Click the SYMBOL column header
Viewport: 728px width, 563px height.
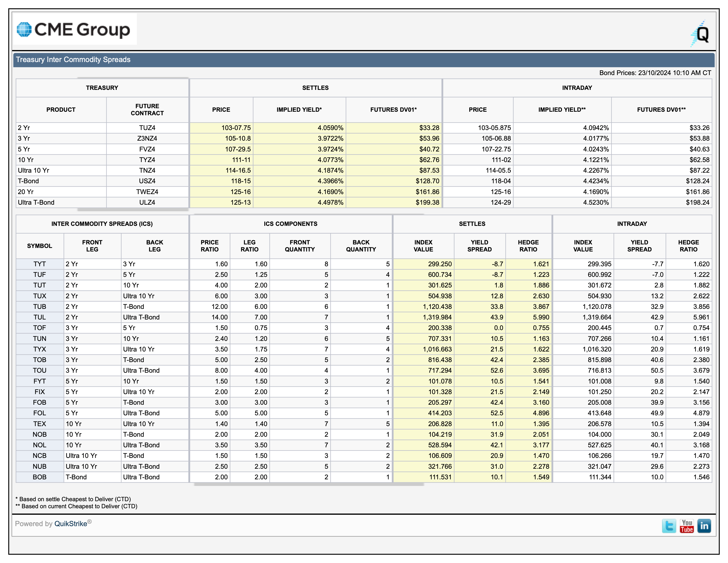(39, 246)
